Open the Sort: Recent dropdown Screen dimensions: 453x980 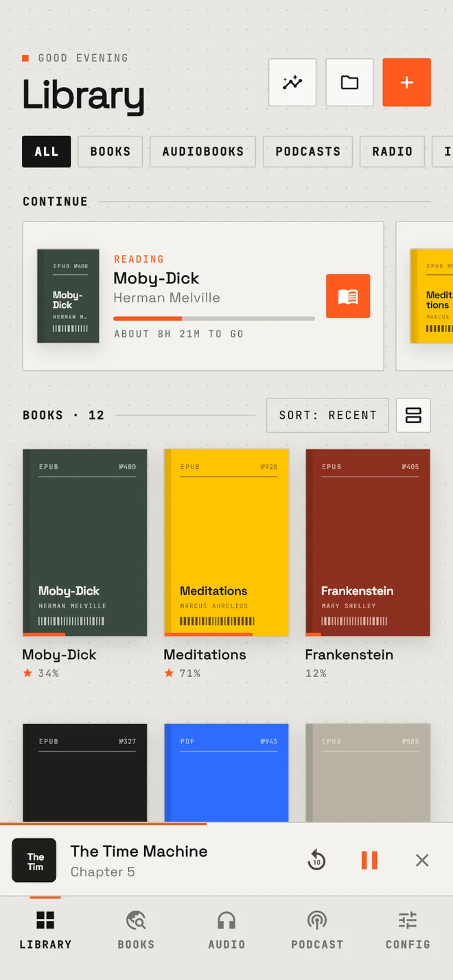(327, 415)
